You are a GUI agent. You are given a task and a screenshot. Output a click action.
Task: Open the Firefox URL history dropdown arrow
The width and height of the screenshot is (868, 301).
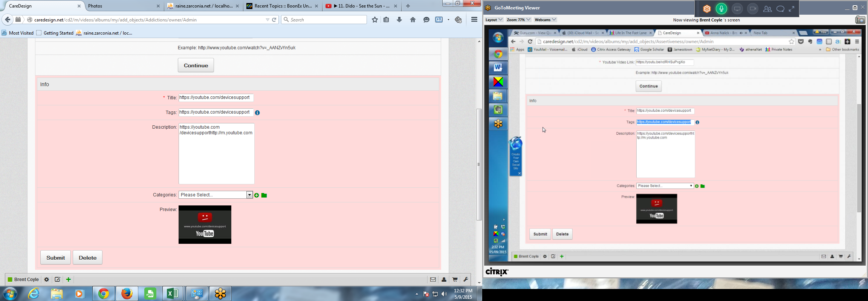[267, 20]
